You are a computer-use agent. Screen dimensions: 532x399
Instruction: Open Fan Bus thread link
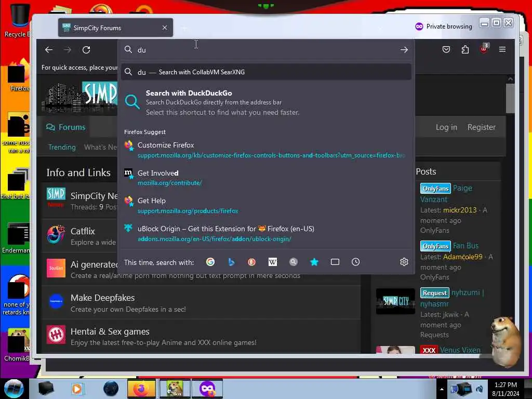pyautogui.click(x=465, y=246)
